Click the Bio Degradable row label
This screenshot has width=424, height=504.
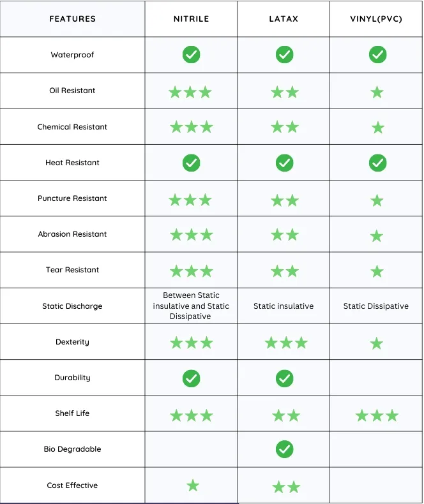72,449
